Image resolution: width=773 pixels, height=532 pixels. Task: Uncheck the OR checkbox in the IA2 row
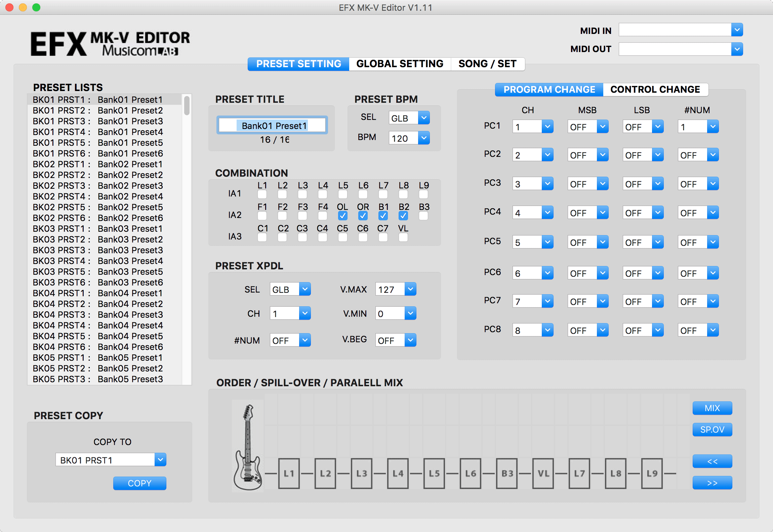coord(363,216)
